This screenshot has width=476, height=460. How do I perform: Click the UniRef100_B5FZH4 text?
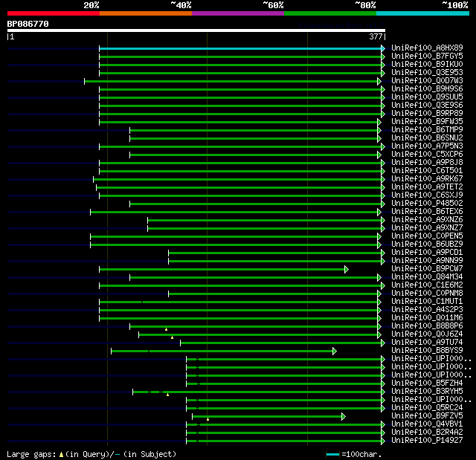click(x=427, y=383)
